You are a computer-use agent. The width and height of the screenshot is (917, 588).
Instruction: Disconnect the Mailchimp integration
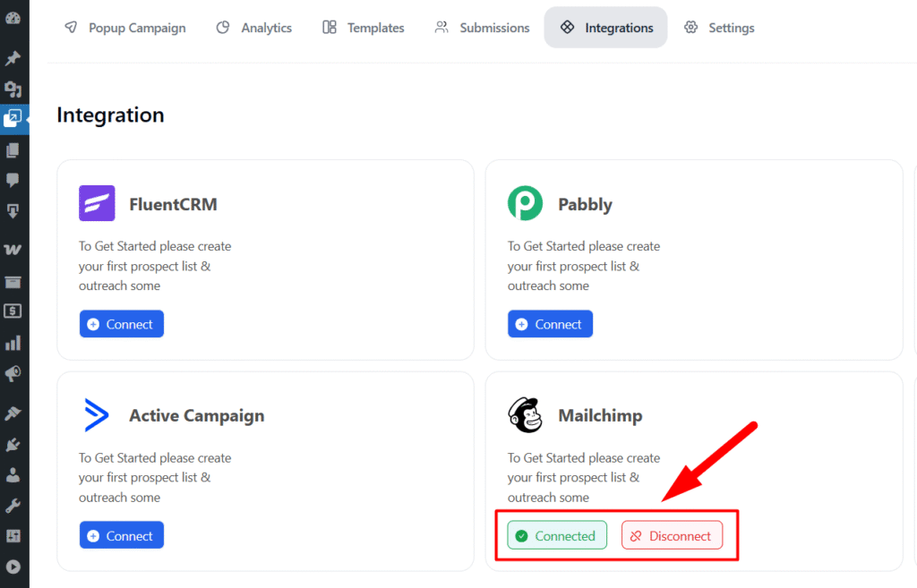672,536
